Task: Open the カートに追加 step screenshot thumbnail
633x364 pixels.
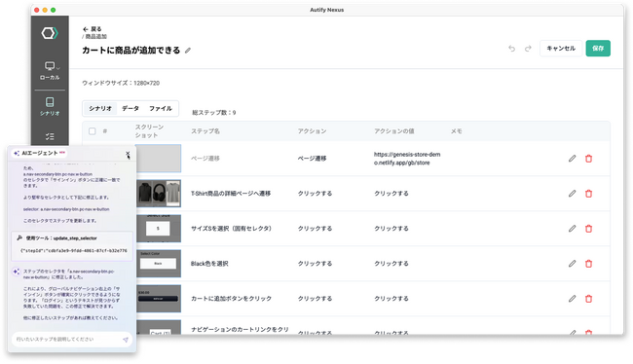Action: click(x=158, y=299)
